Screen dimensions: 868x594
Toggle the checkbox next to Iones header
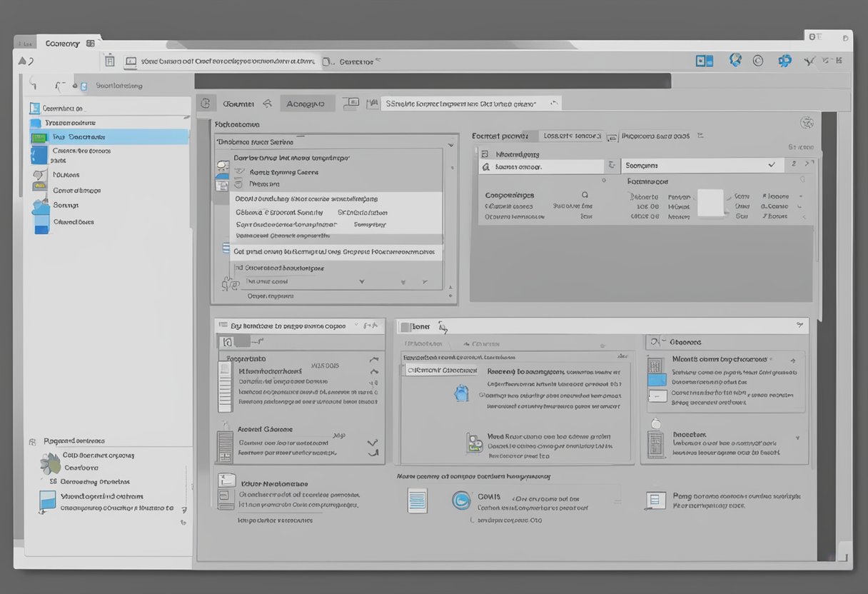coord(405,327)
